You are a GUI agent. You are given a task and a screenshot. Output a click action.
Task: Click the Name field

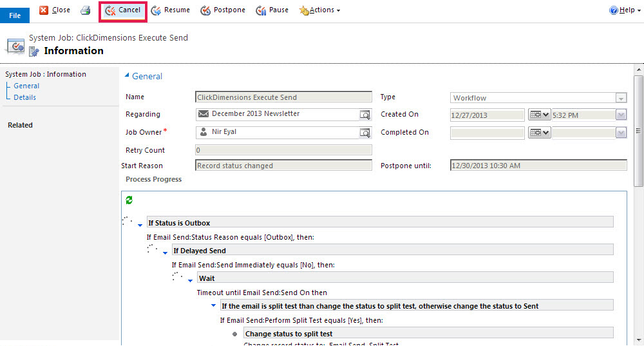tap(283, 97)
